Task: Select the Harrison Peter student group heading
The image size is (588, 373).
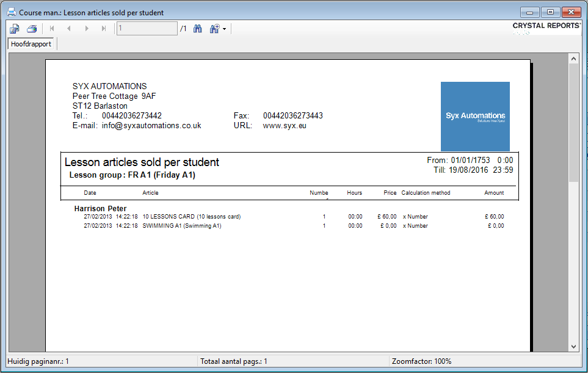Action: [100, 209]
